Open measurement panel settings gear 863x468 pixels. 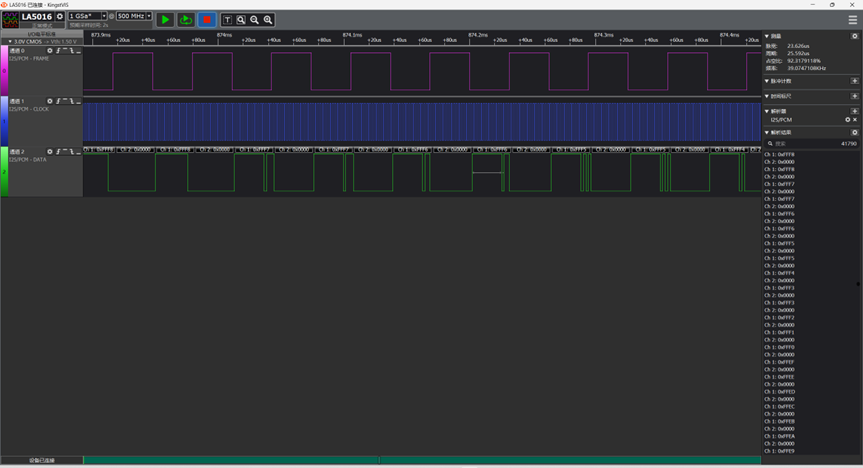855,36
